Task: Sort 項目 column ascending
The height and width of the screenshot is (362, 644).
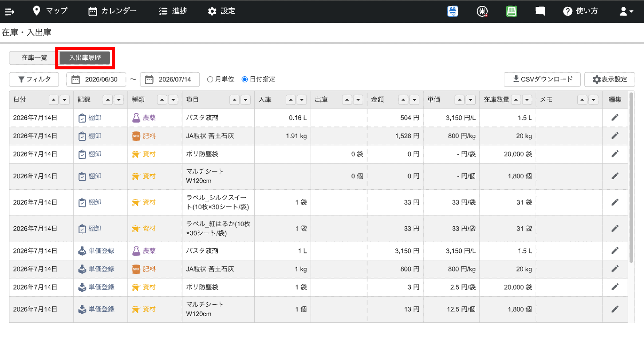Action: point(234,100)
